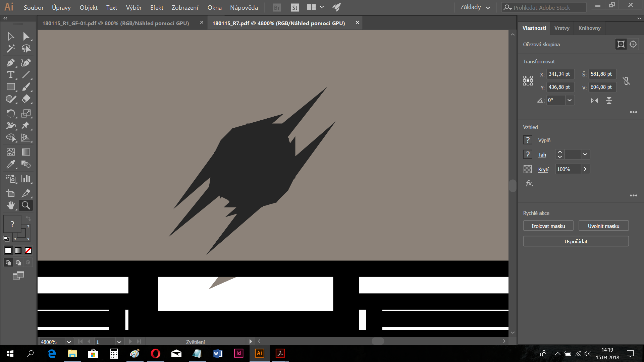644x362 pixels.
Task: Select the Selection tool arrow
Action: tap(11, 36)
